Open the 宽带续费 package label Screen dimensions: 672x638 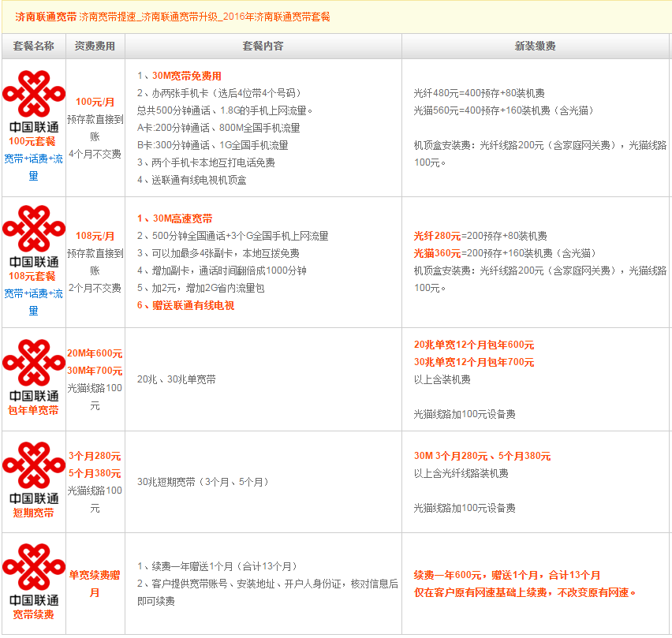tap(33, 614)
